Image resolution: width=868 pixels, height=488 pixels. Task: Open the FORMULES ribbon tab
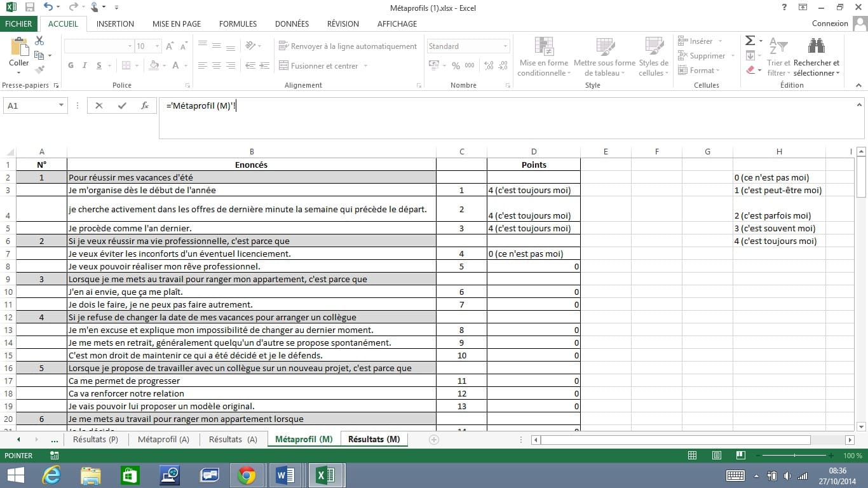click(x=238, y=24)
